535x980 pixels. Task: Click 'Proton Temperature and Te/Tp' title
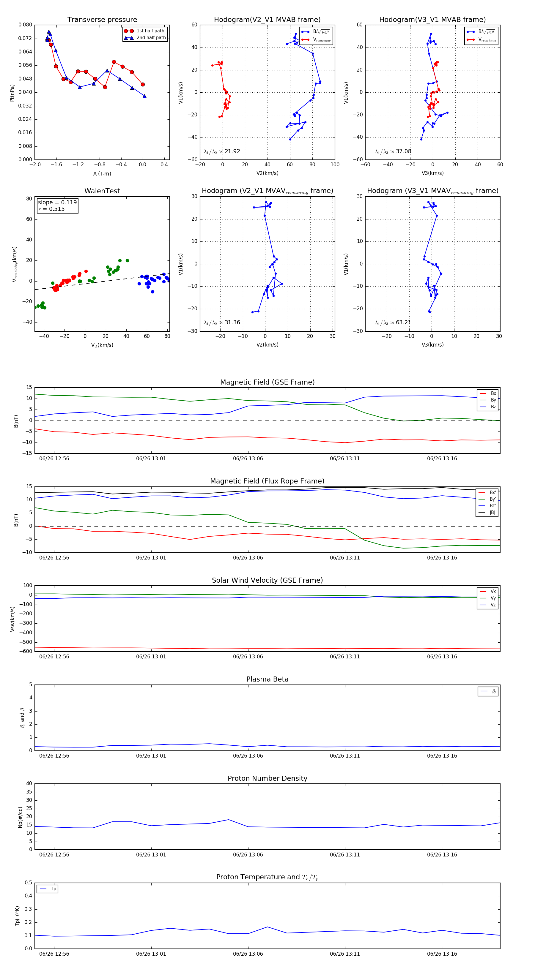click(x=267, y=877)
